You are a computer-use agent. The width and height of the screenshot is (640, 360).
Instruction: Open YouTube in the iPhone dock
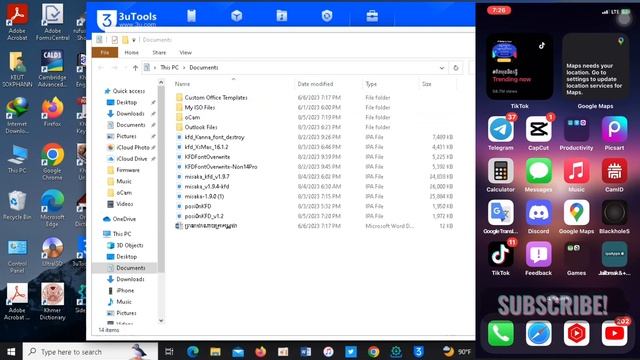(x=614, y=333)
